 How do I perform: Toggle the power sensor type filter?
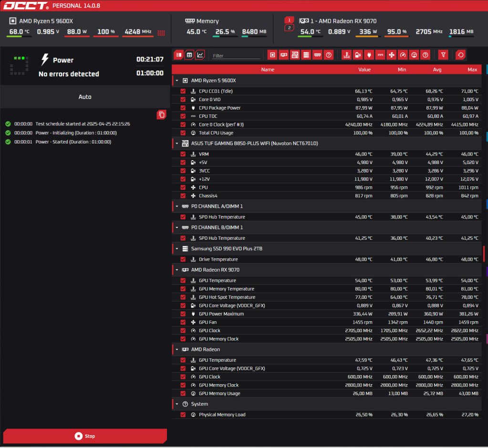coord(369,55)
